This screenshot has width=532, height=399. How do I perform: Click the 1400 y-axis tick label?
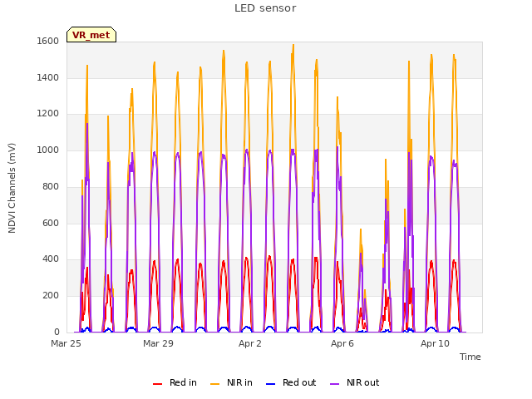pyautogui.click(x=48, y=77)
